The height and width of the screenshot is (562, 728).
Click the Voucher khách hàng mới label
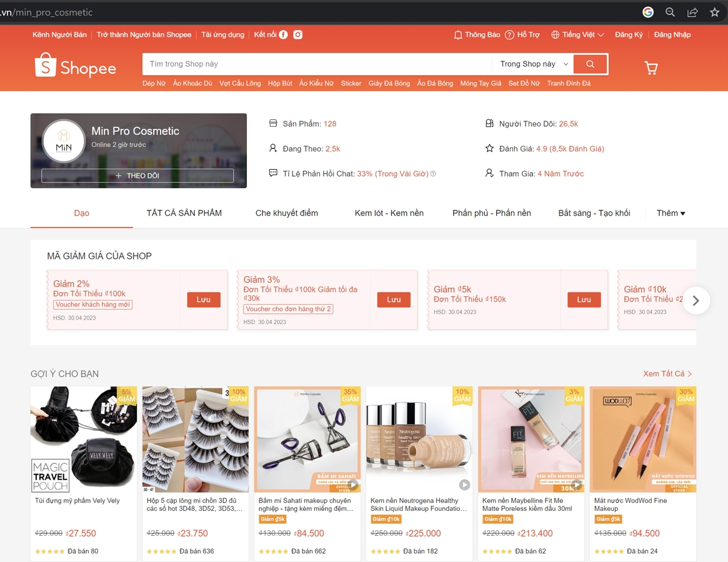point(93,305)
